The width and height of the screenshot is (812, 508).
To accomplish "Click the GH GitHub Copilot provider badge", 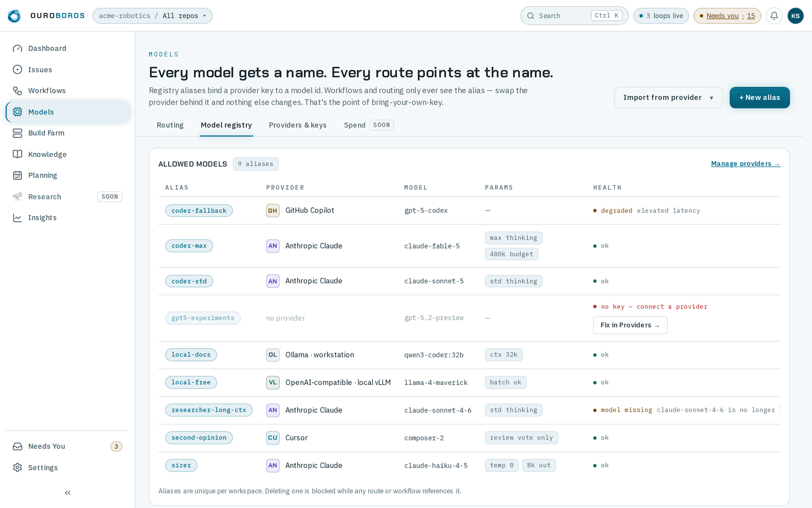I will 273,211.
